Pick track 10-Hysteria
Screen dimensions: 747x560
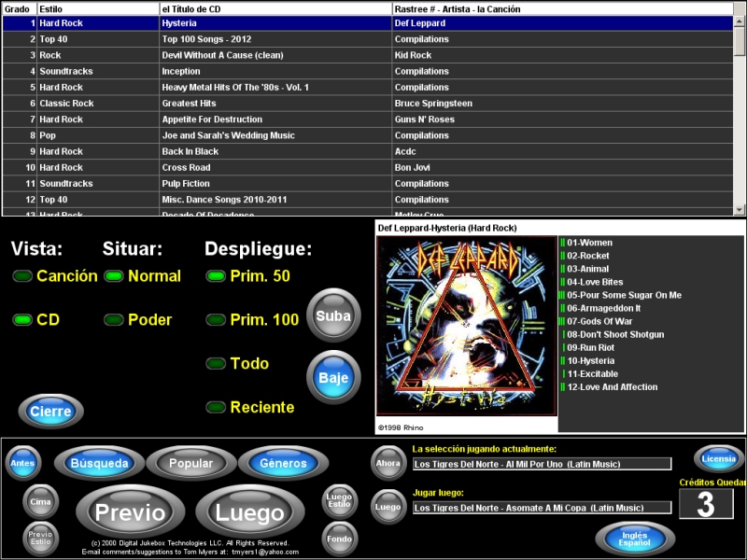click(591, 361)
